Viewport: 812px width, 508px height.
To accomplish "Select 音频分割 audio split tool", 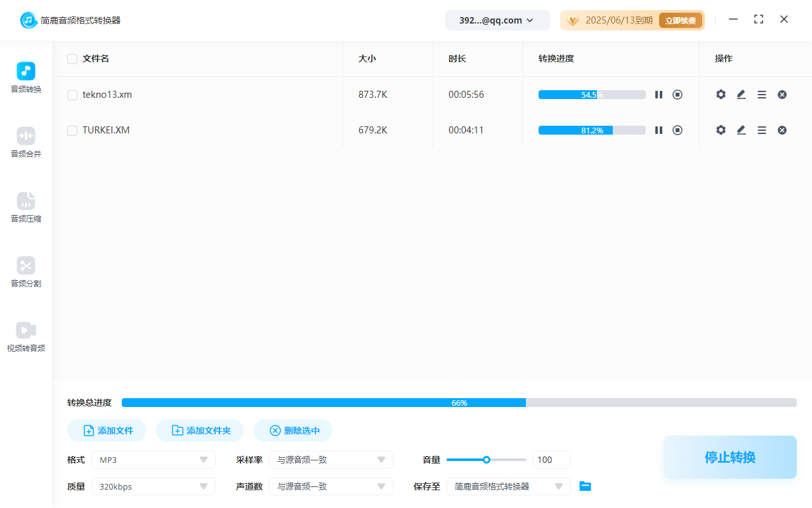I will point(26,272).
